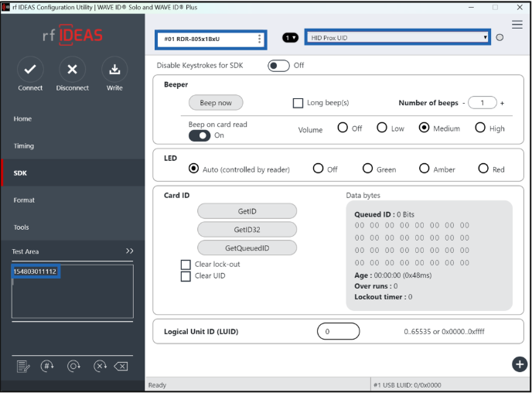Click the Ready status text
532x393 pixels.
(157, 384)
